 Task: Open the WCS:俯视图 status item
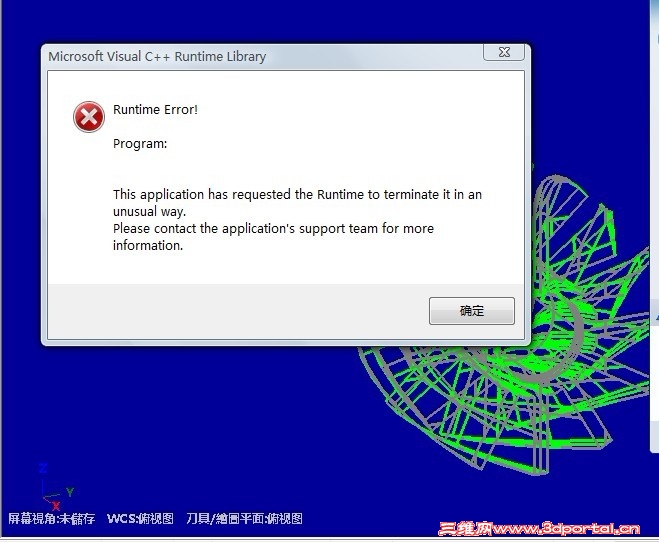(140, 518)
